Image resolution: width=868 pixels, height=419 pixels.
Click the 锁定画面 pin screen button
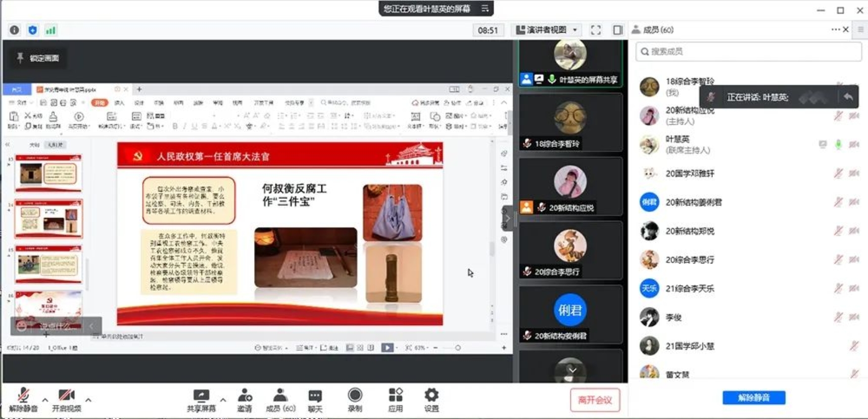[x=38, y=58]
